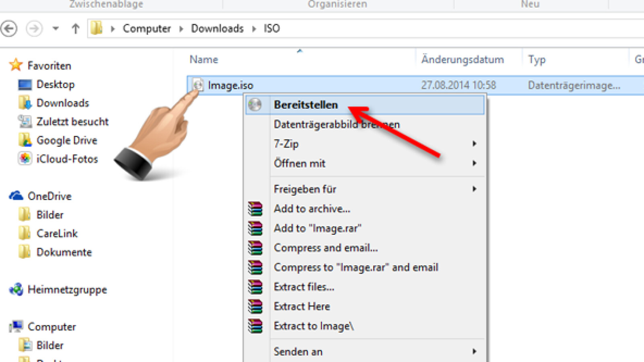The width and height of the screenshot is (644, 362).
Task: Sort files by the Name column header
Action: point(204,59)
